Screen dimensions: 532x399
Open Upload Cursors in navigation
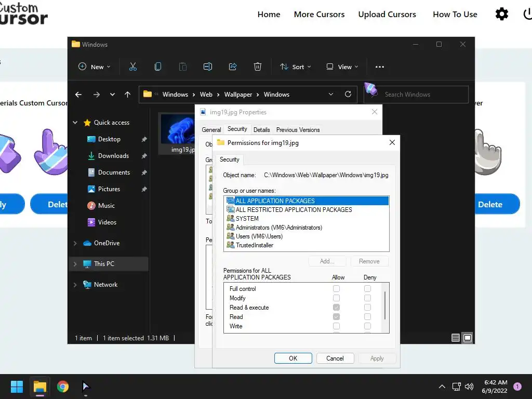[x=387, y=14]
